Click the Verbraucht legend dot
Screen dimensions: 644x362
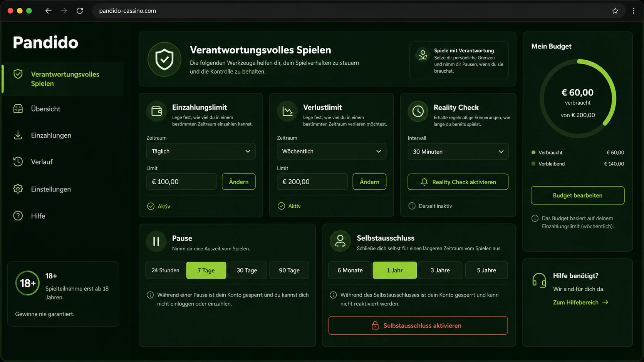pyautogui.click(x=533, y=152)
